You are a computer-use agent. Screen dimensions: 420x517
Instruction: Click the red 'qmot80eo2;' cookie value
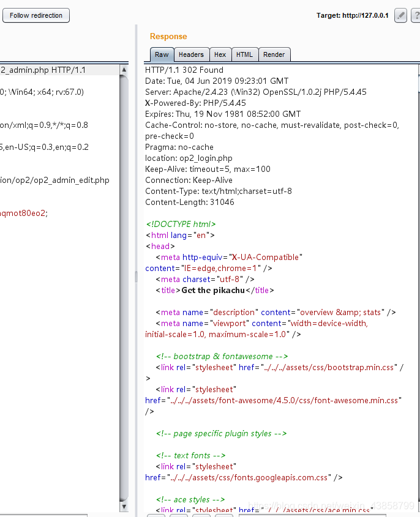tap(24, 213)
